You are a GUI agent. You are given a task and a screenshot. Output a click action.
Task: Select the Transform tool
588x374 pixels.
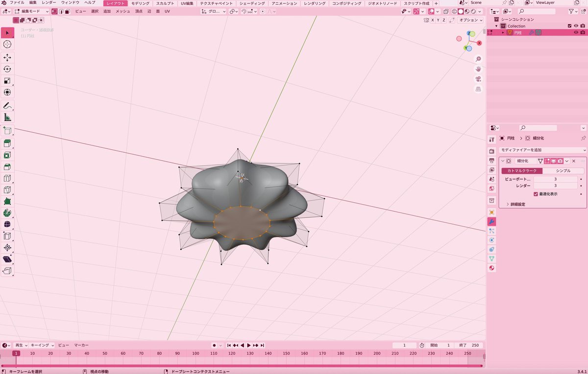click(7, 93)
